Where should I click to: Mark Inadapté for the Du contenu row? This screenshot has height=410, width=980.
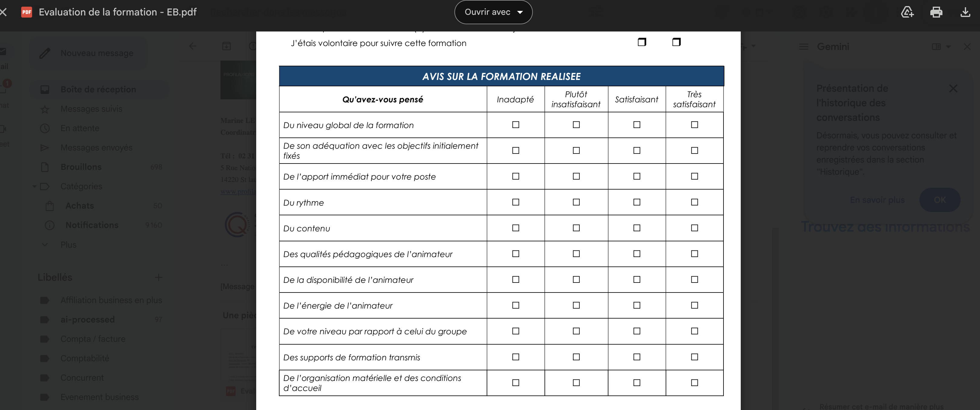tap(515, 228)
